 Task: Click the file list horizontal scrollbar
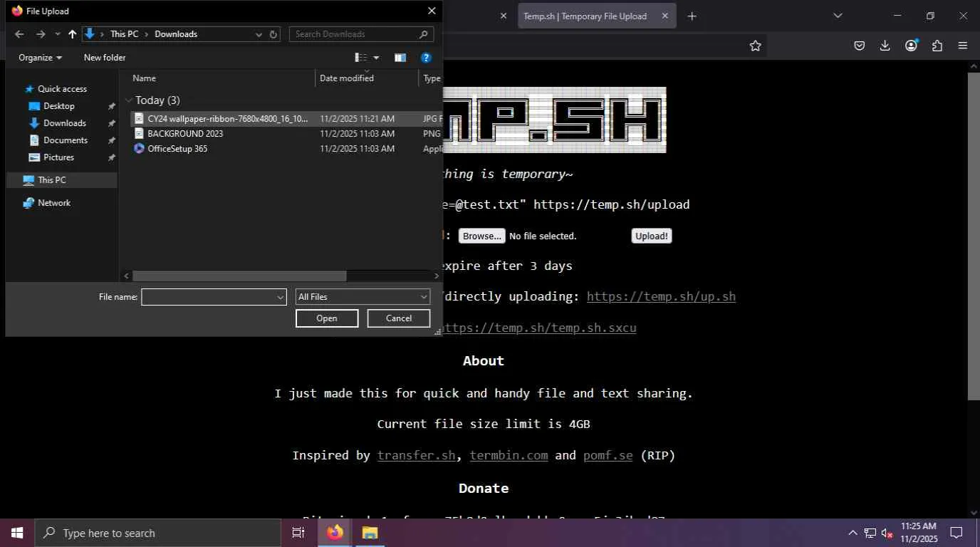click(239, 276)
